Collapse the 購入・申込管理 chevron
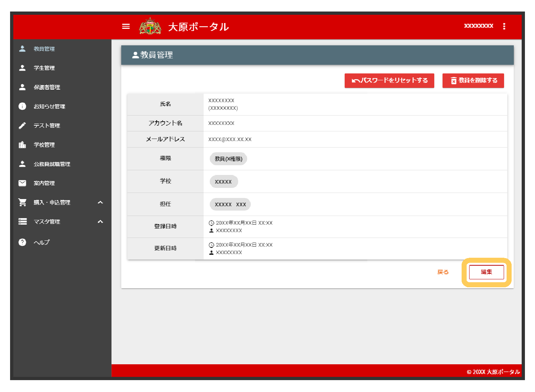Image resolution: width=535 pixels, height=392 pixels. tap(100, 202)
